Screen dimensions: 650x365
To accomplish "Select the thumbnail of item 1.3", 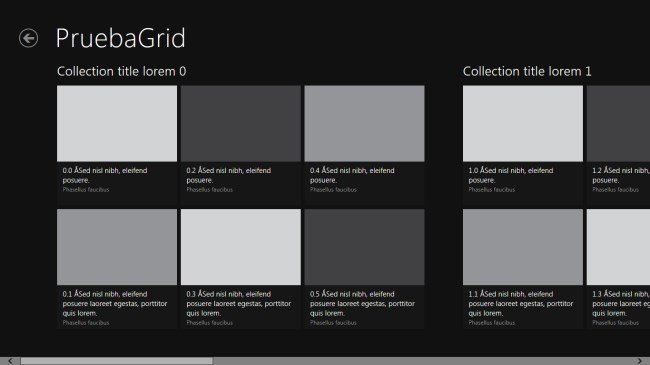I will click(x=618, y=247).
